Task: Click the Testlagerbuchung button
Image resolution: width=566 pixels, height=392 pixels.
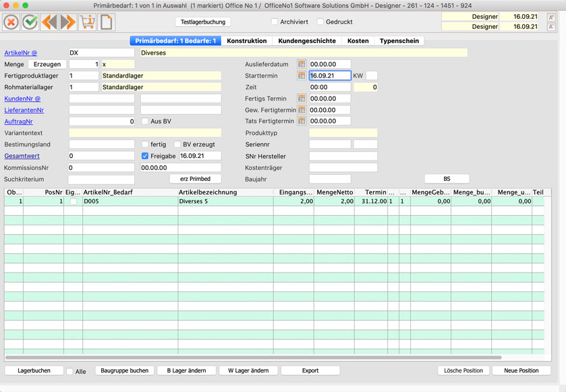Action: [x=203, y=22]
